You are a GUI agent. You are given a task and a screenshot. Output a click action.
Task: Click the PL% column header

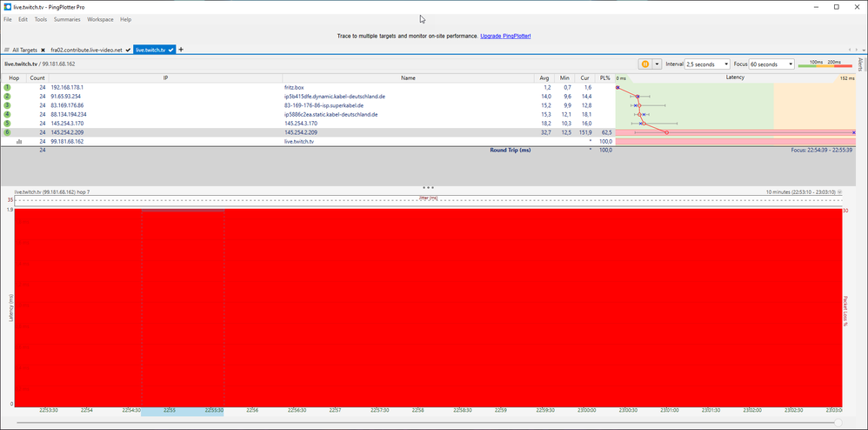coord(604,78)
